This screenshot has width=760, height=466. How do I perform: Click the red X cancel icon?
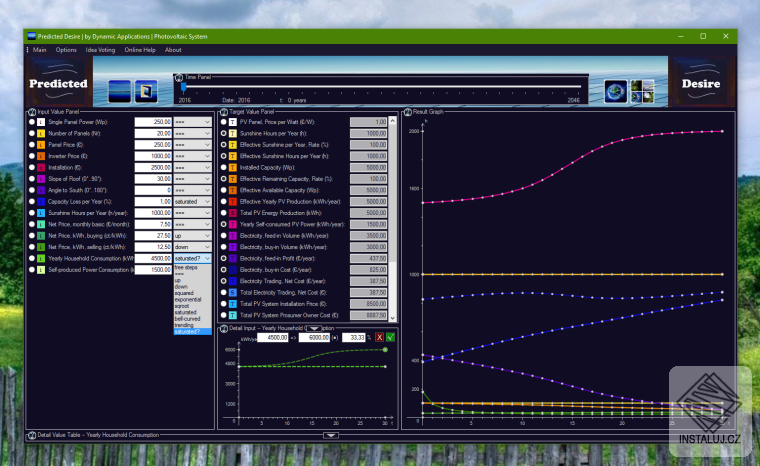(380, 337)
